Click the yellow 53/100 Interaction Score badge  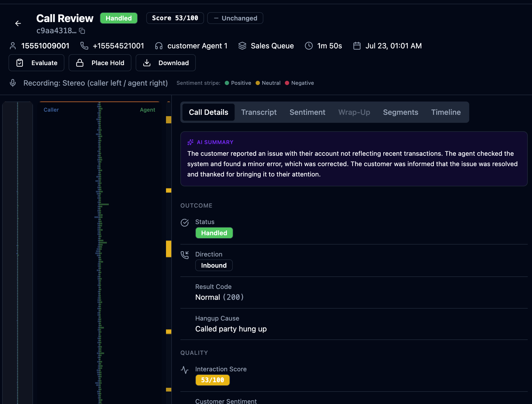pyautogui.click(x=213, y=380)
